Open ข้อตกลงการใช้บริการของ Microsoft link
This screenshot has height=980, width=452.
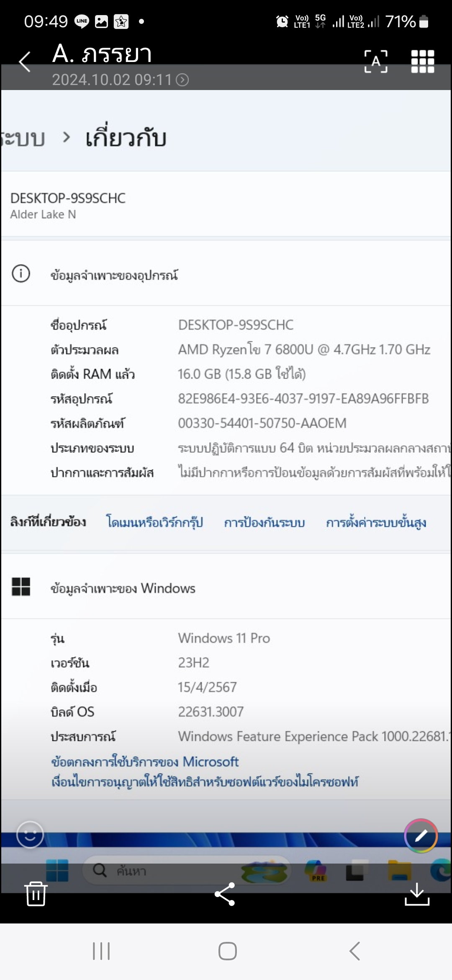coord(145,761)
